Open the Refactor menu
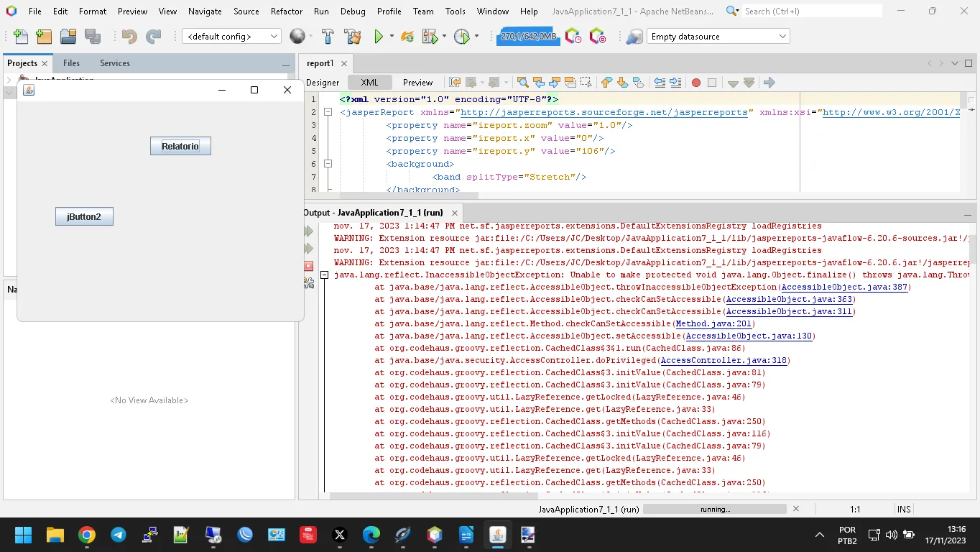 [x=286, y=11]
